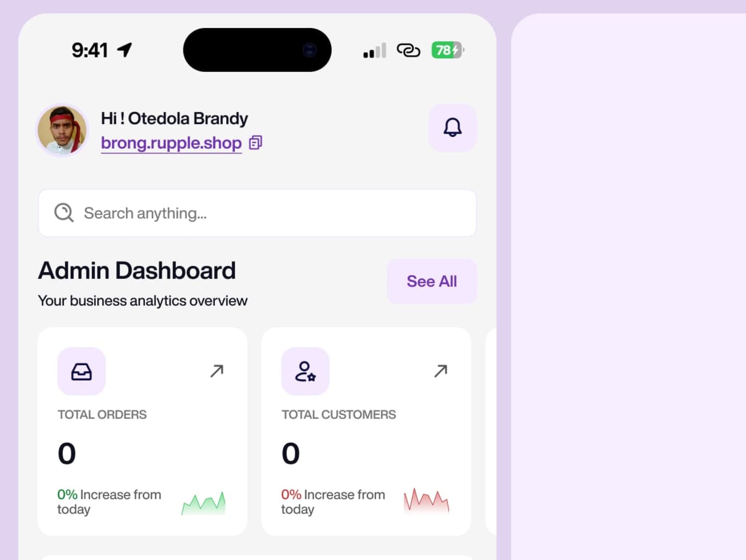Tap the Total Customers user-star icon
The image size is (746, 560).
click(305, 372)
